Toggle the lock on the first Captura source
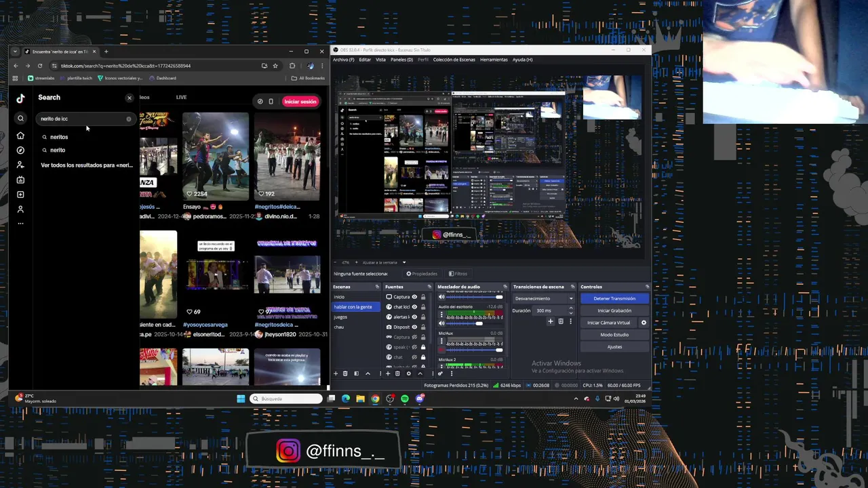 [x=423, y=297]
